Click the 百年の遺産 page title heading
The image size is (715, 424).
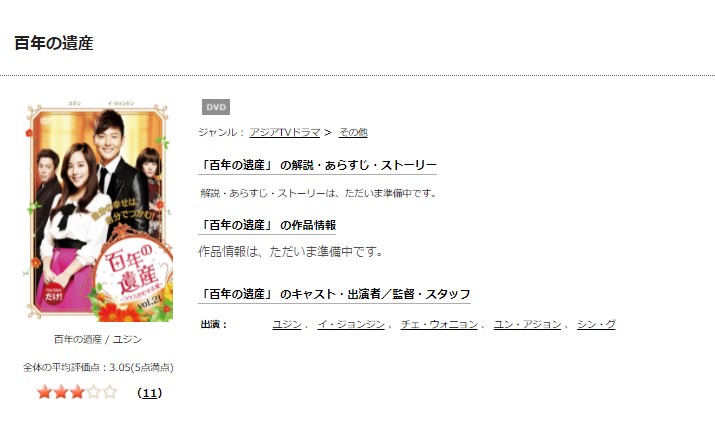pyautogui.click(x=54, y=43)
